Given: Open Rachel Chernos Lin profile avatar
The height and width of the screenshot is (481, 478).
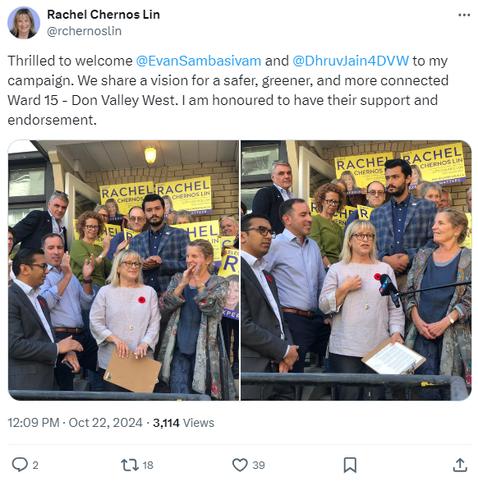Looking at the screenshot, I should [24, 23].
